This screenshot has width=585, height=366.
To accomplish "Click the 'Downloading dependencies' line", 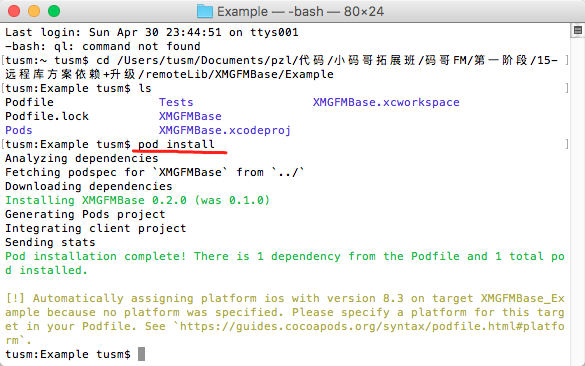I will [89, 187].
